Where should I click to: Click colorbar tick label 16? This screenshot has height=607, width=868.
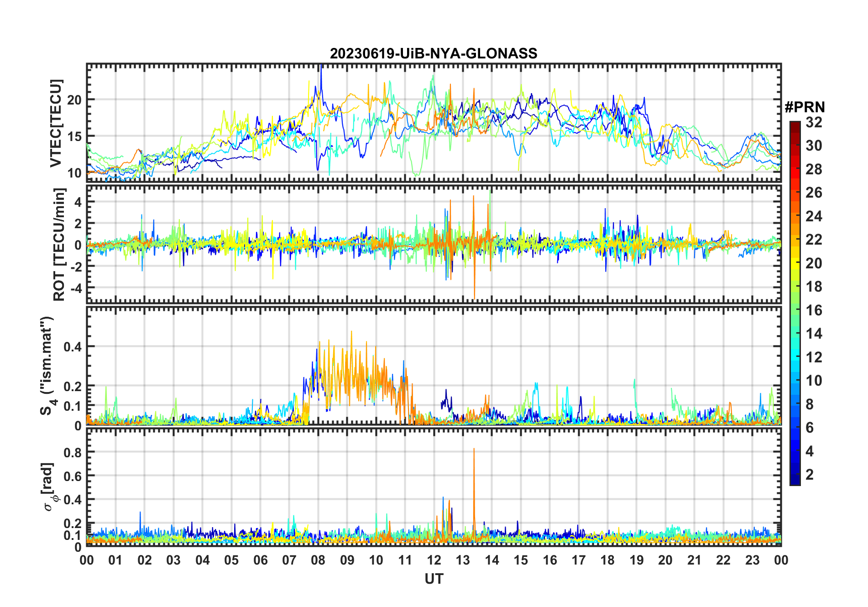tap(814, 311)
